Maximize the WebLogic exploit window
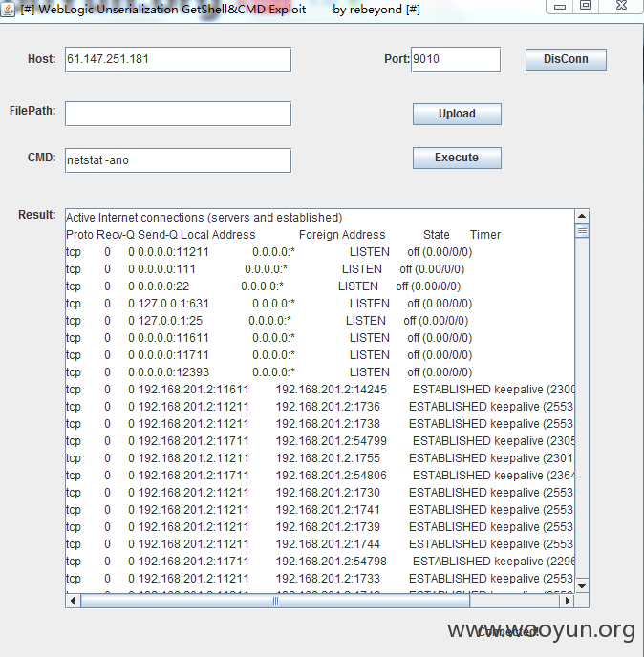 586,6
